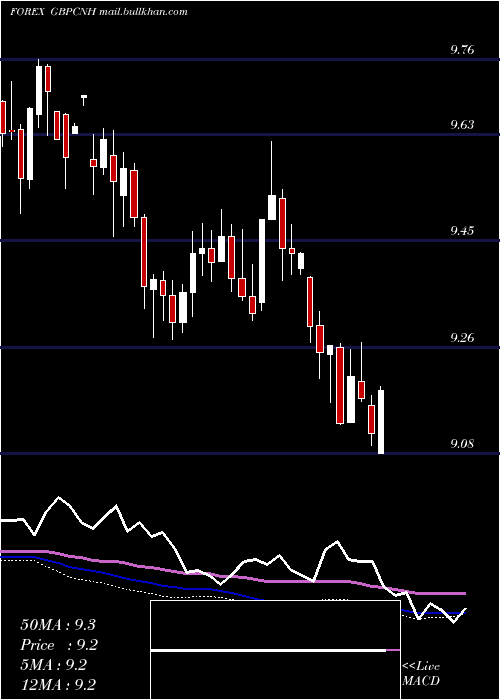Screen dimensions: 500x700
Task: Click the 12MA : 9.2 readout
Action: (x=58, y=685)
